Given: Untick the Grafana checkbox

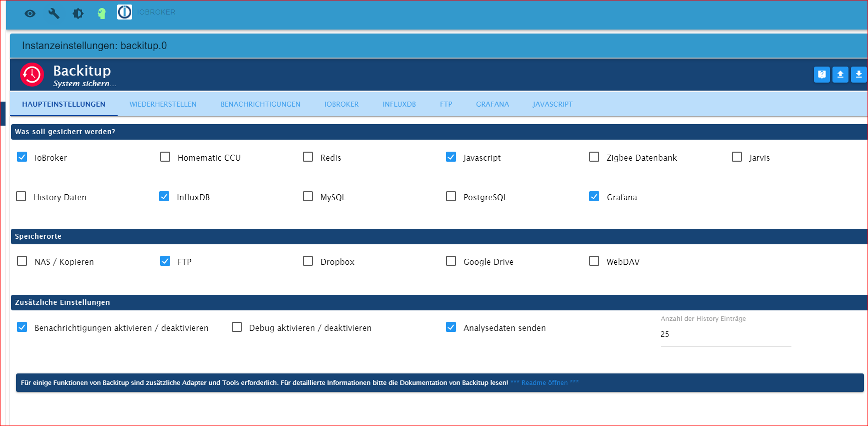Looking at the screenshot, I should [x=594, y=197].
